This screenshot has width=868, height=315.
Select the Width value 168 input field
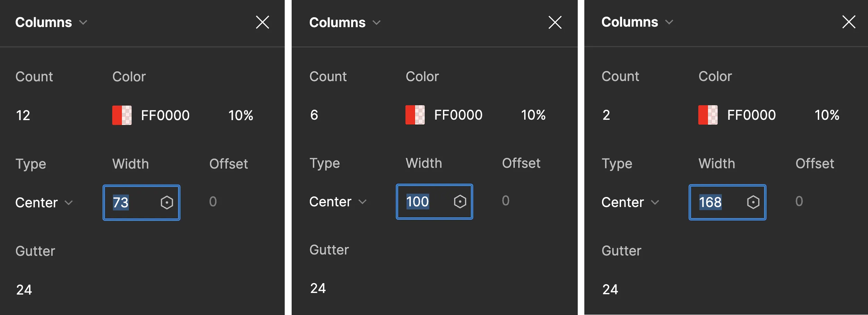(711, 202)
